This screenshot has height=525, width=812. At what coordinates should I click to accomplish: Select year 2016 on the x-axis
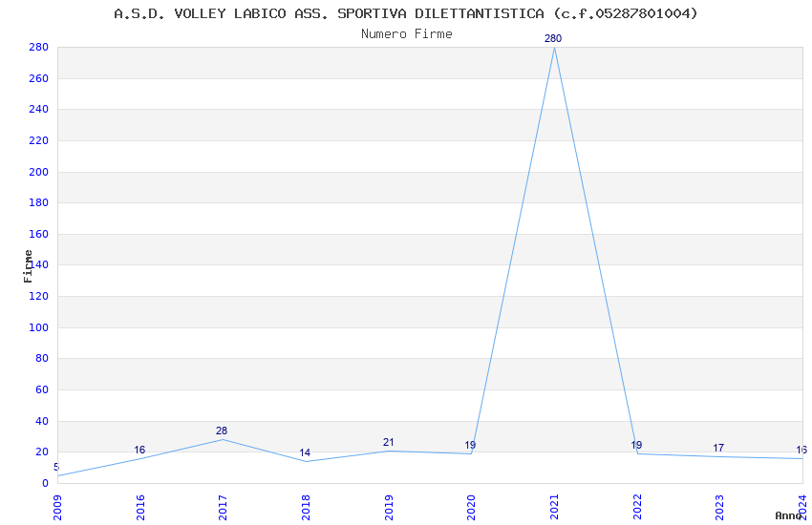(140, 508)
